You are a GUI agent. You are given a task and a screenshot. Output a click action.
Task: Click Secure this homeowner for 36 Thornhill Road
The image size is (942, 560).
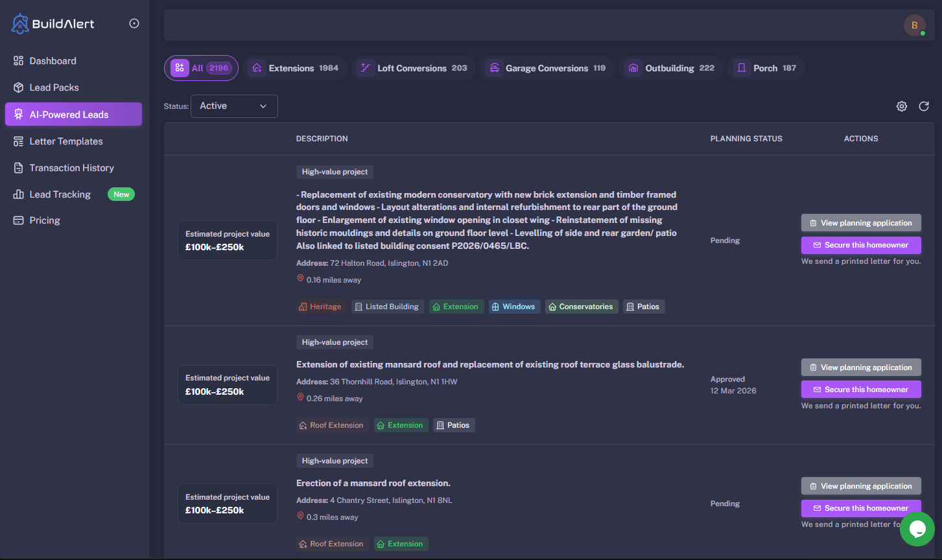coord(861,389)
